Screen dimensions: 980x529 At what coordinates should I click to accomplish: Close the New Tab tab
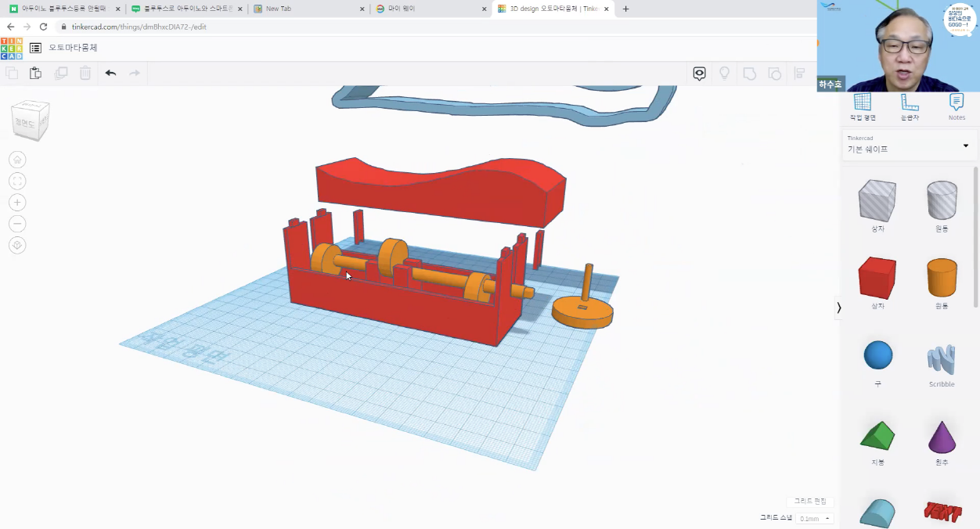[362, 9]
